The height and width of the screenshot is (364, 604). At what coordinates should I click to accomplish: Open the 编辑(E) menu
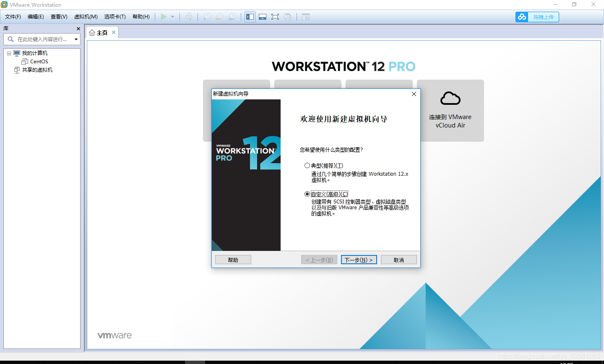[x=36, y=17]
